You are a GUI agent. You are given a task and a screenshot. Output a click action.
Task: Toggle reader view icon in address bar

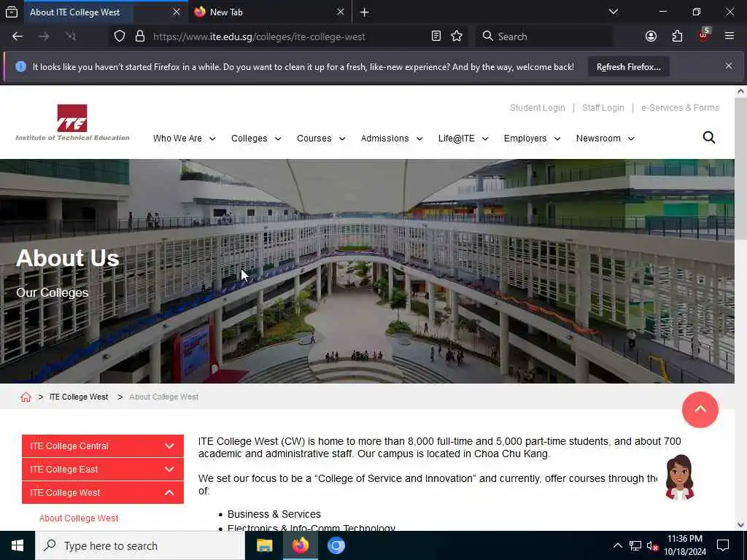click(x=436, y=36)
